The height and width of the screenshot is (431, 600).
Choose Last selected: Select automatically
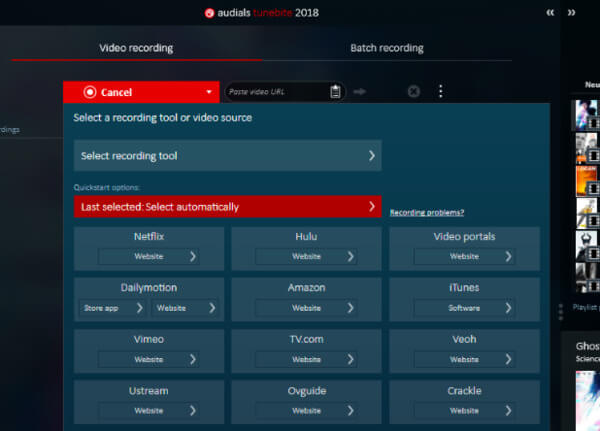click(x=228, y=207)
